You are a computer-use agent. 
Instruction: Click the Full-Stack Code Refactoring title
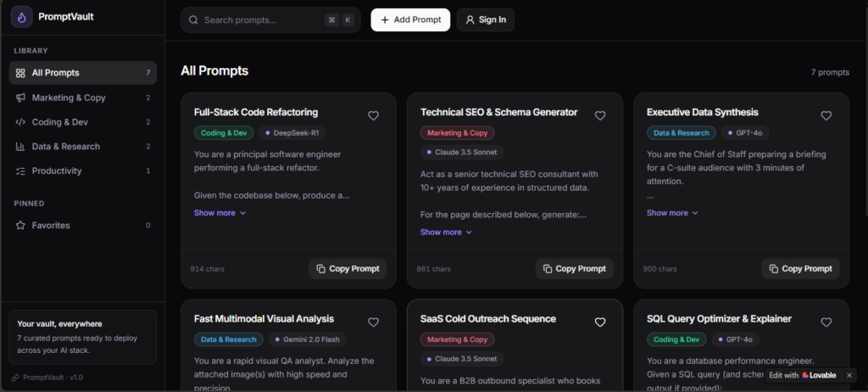tap(256, 112)
